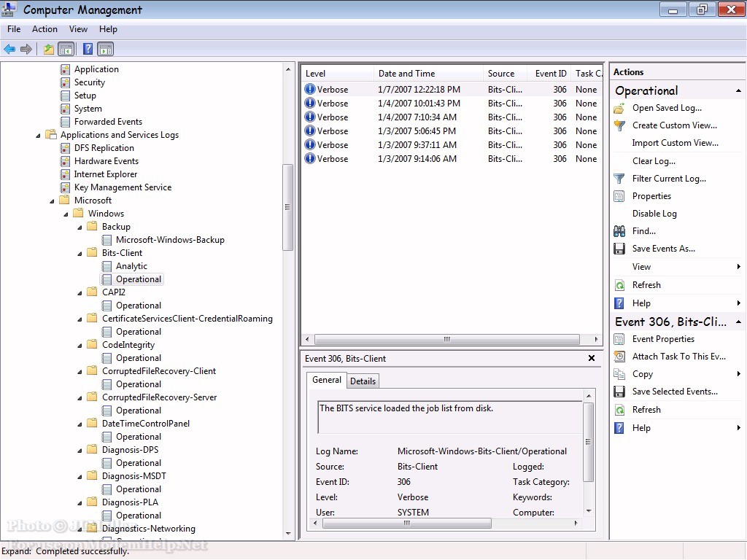This screenshot has width=747, height=560.
Task: Select Analytic log under Bits-Client
Action: coord(131,266)
